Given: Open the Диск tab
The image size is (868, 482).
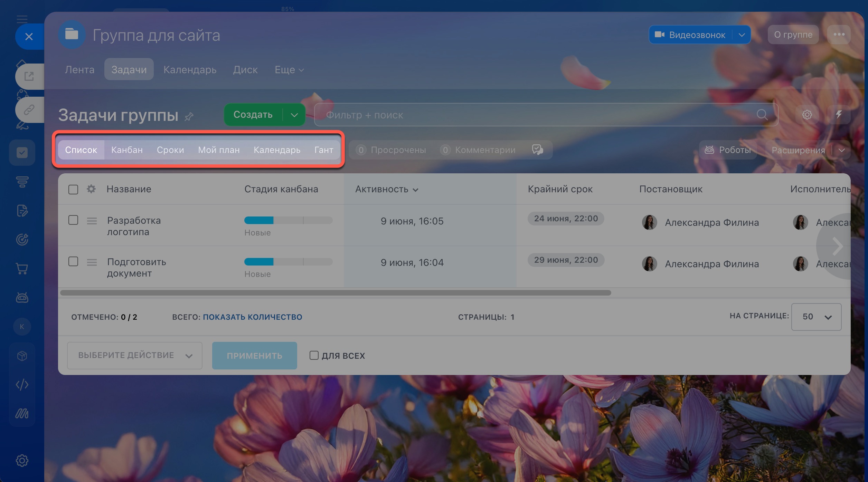Looking at the screenshot, I should pos(245,69).
